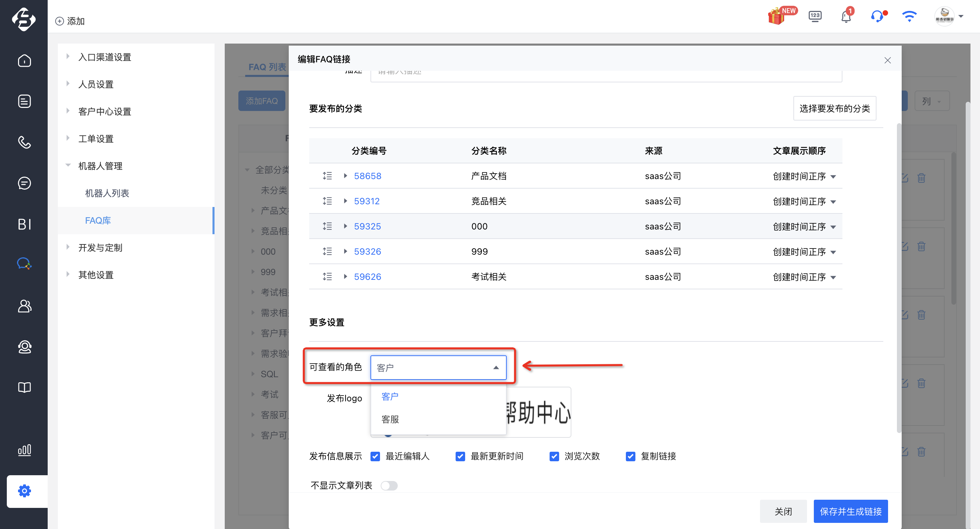The image size is (980, 529).
Task: Open the notification bell
Action: (x=846, y=17)
